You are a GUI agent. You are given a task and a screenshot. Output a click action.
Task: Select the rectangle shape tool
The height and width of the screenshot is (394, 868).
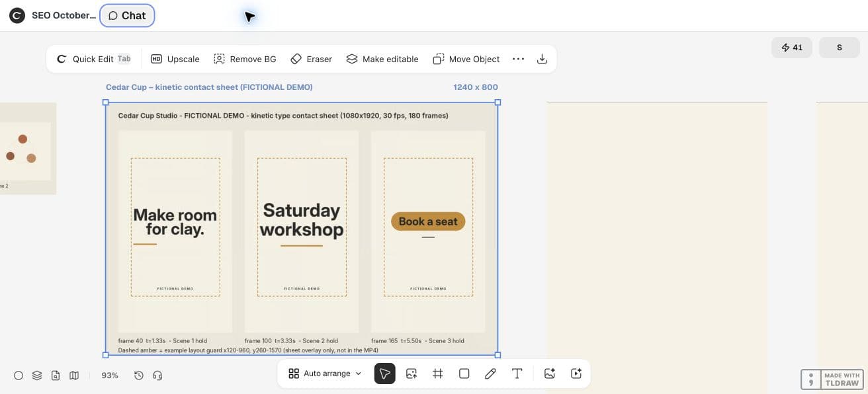pyautogui.click(x=464, y=374)
